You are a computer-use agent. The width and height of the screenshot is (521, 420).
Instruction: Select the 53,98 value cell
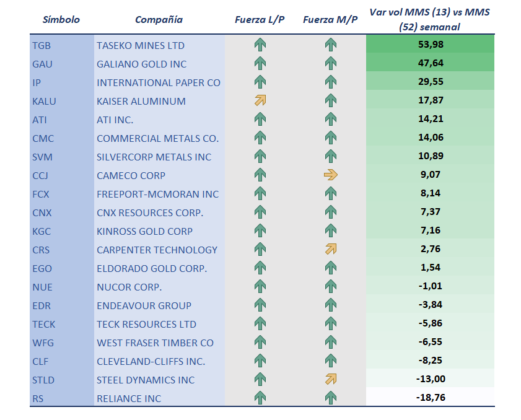pos(431,44)
